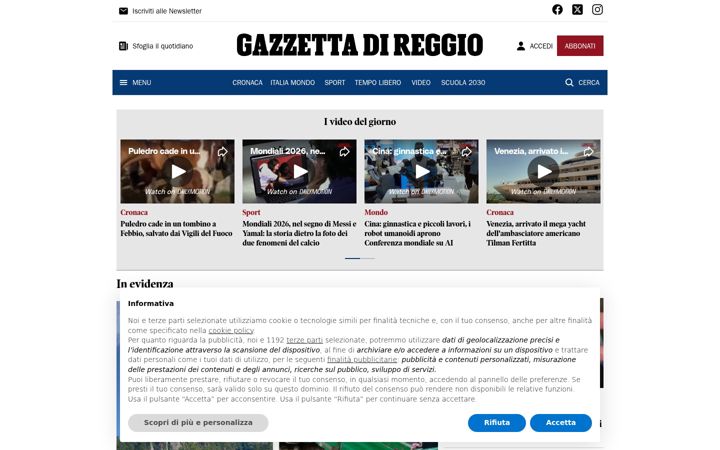Open the Scuola 2030 section

(x=463, y=83)
